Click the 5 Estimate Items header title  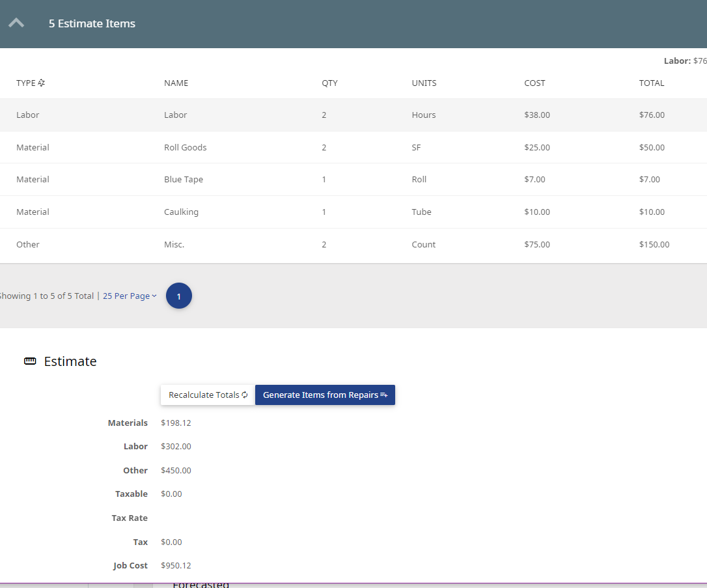[x=92, y=23]
